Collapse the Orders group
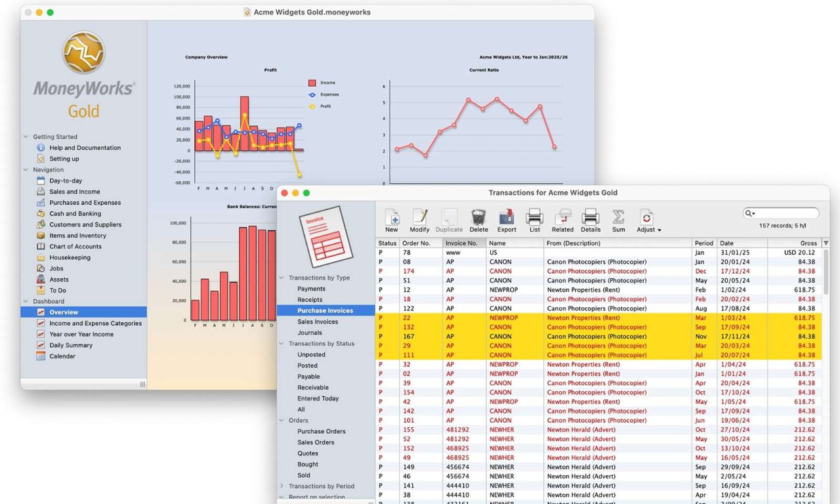The width and height of the screenshot is (840, 504). (x=282, y=421)
